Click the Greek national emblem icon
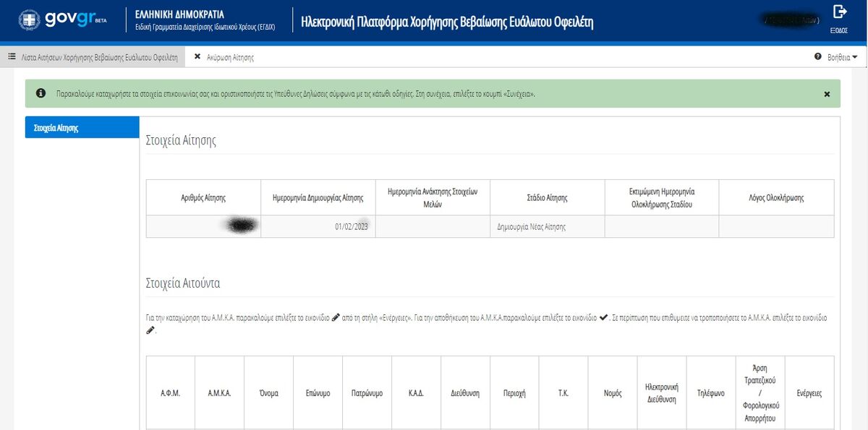Image resolution: width=868 pixels, height=430 pixels. (30, 21)
